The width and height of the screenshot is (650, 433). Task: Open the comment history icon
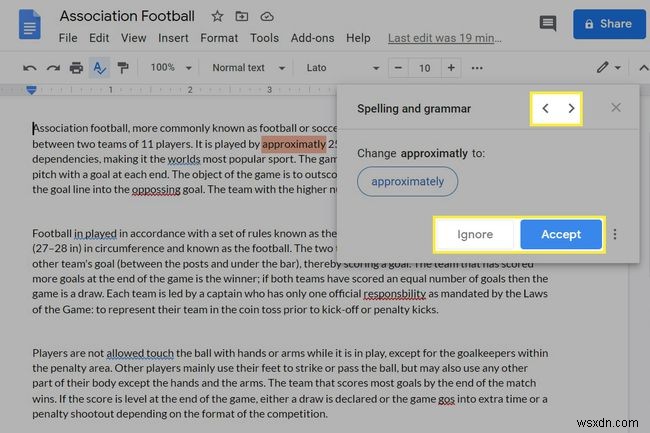(548, 24)
